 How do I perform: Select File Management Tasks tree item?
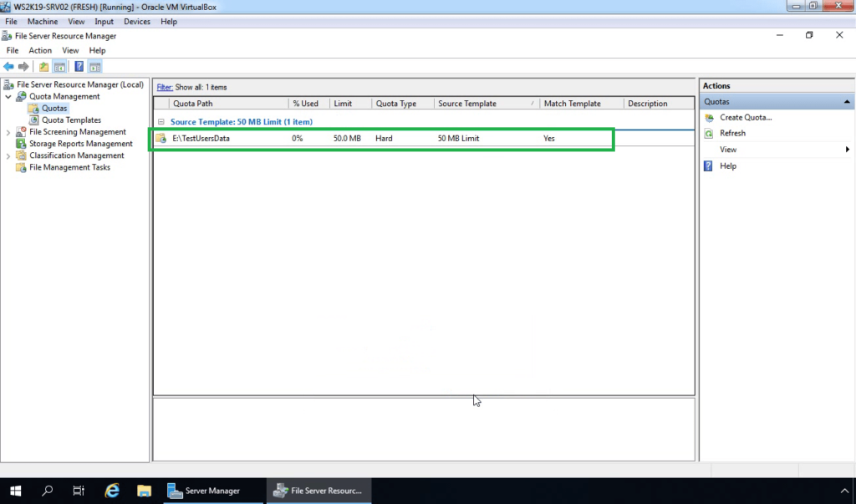70,168
